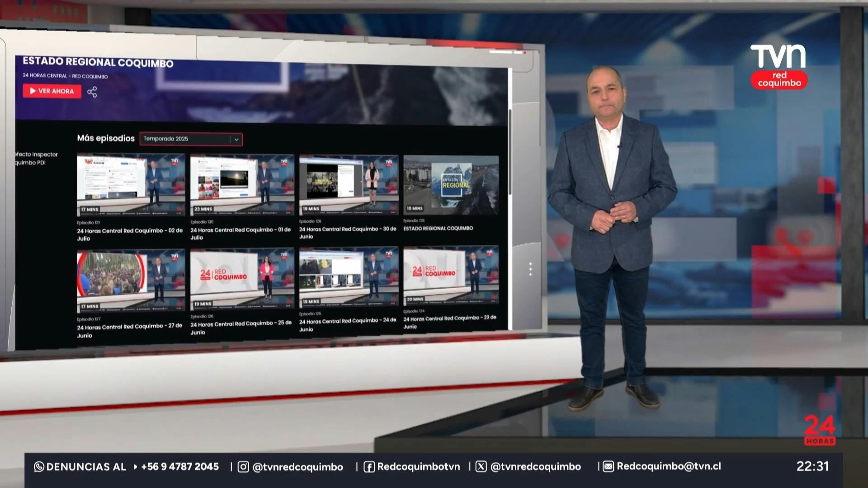Click the "Episodio 126" label
Viewport: 868px width, 488px height.
pos(202,316)
